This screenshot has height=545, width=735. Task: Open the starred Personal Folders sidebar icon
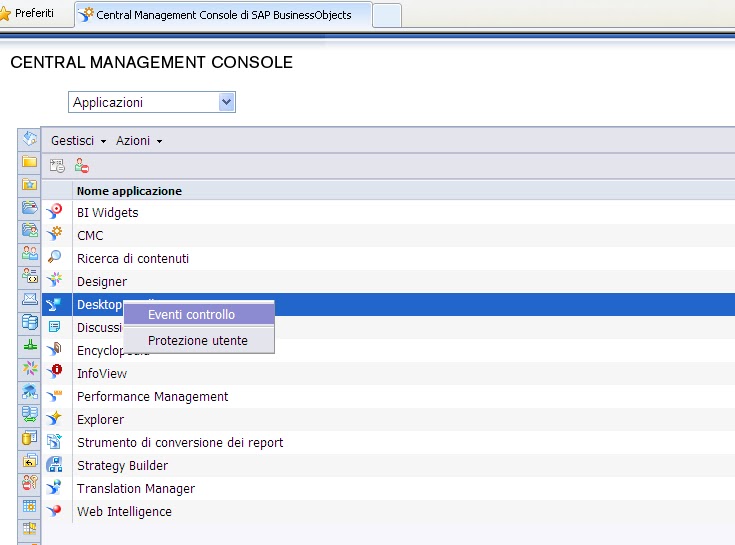30,184
